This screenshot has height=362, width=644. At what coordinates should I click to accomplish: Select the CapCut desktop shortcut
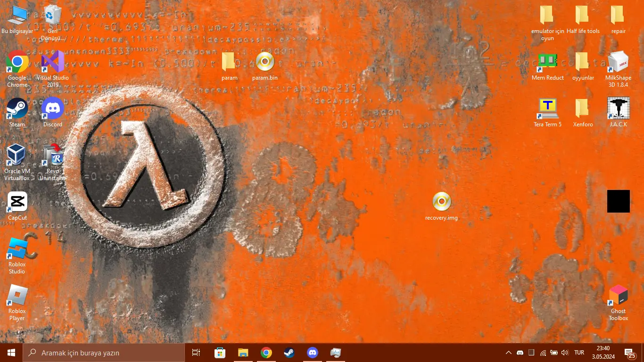pyautogui.click(x=17, y=206)
